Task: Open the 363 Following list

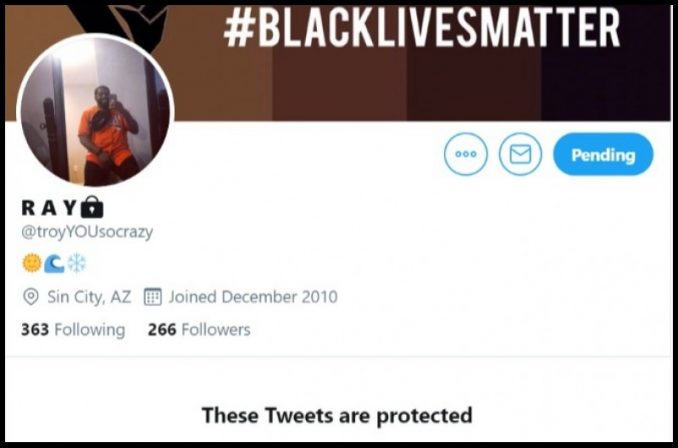Action: [73, 330]
